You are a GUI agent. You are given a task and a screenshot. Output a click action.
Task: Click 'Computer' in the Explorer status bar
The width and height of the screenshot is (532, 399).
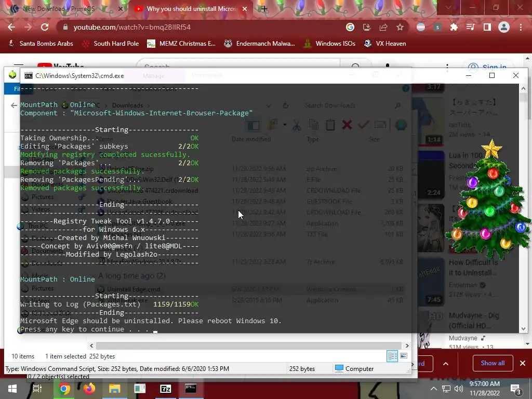pos(354,369)
